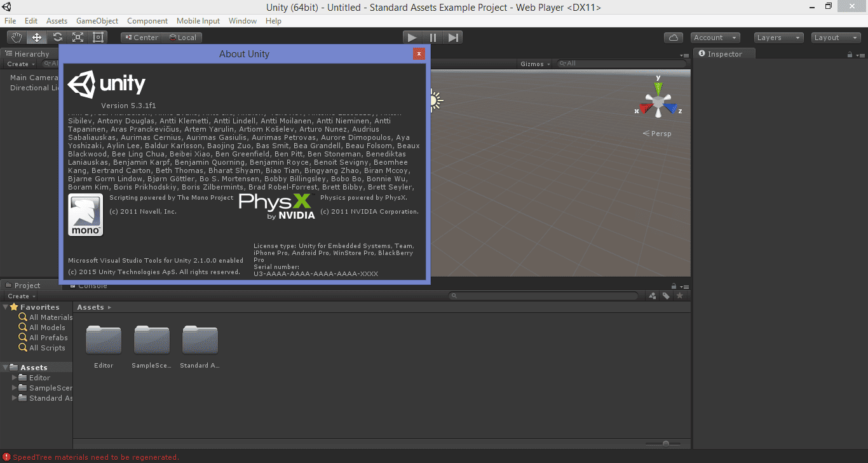Open the Layers dropdown
This screenshot has height=463, width=868.
coord(779,38)
